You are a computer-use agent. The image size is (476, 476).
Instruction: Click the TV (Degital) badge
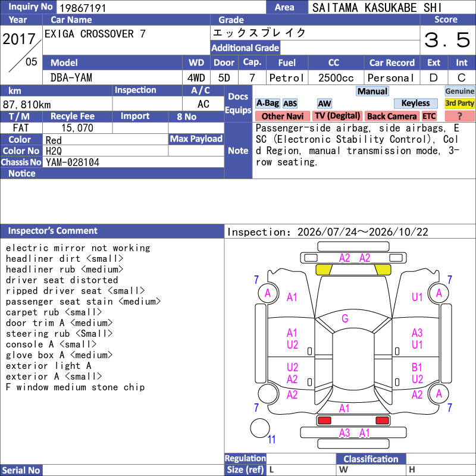(x=337, y=116)
